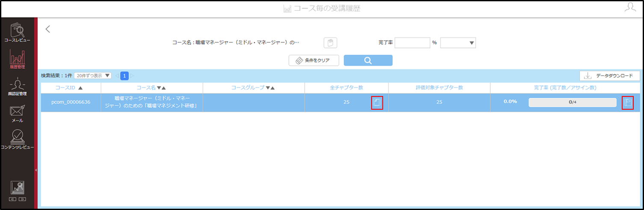The width and height of the screenshot is (644, 210).
Task: Open メール in the sidebar
Action: point(17,113)
